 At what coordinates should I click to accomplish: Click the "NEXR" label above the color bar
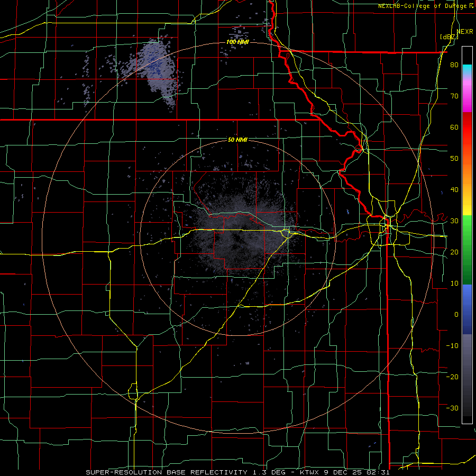(x=464, y=31)
